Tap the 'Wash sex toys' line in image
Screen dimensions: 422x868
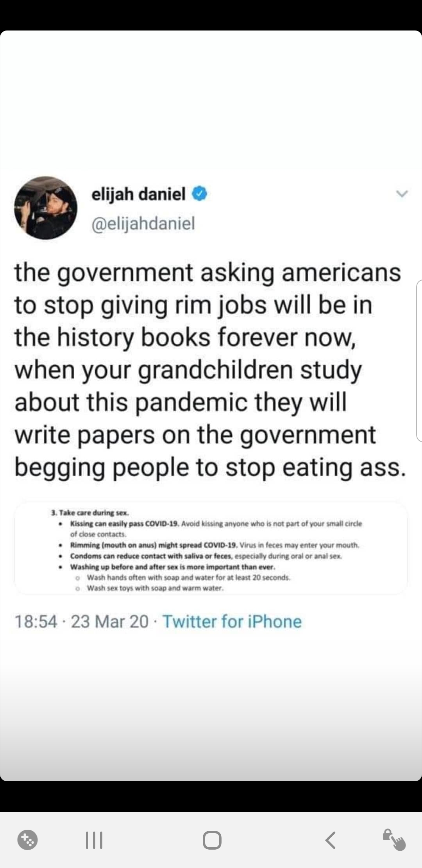coord(155,588)
